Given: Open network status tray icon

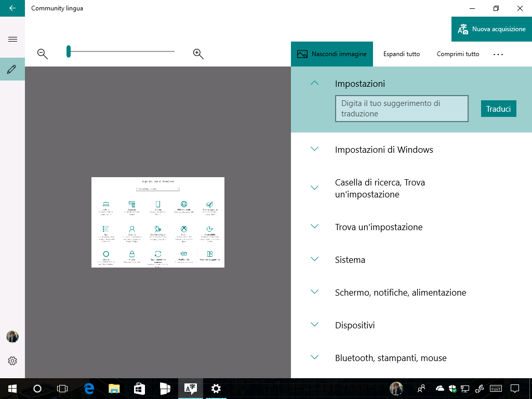Looking at the screenshot, I should (465, 389).
